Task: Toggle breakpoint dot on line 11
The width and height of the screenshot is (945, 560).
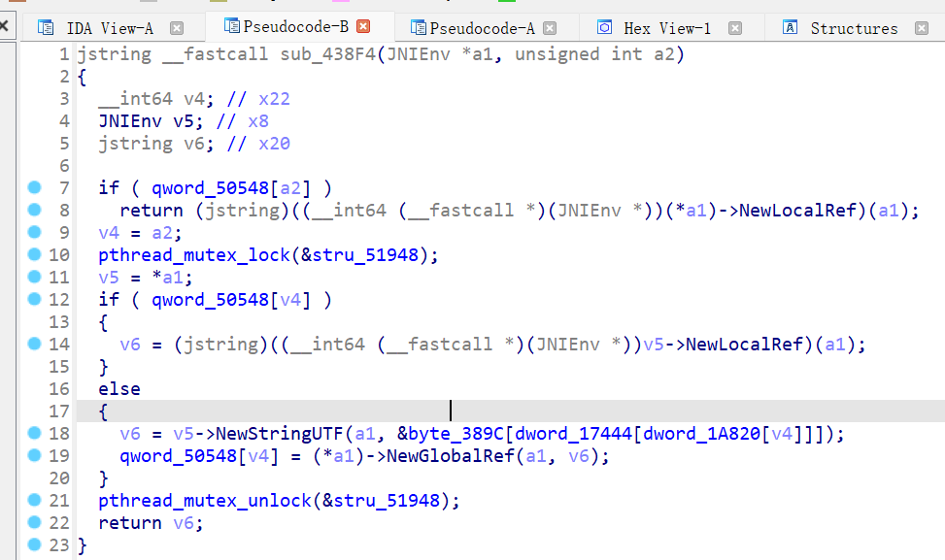Action: tap(34, 277)
